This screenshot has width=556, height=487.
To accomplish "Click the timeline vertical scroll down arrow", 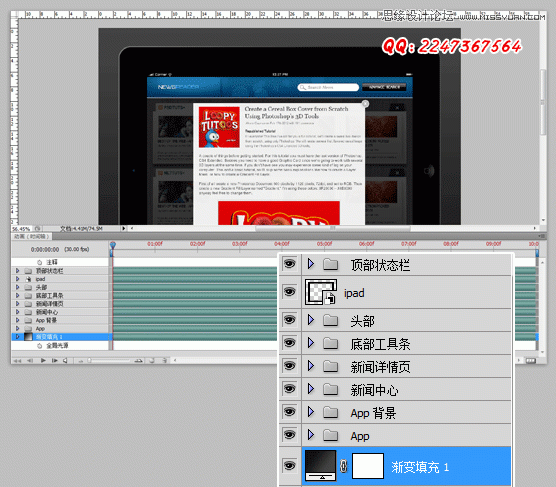I will (x=543, y=353).
